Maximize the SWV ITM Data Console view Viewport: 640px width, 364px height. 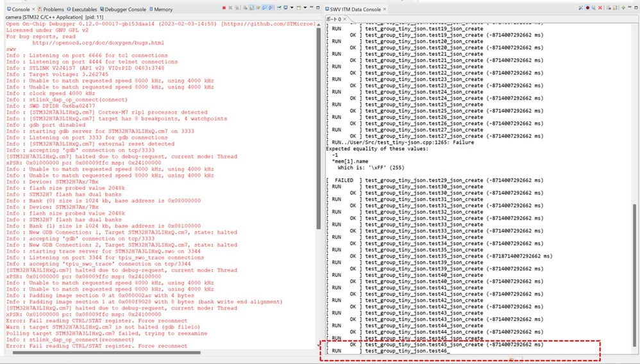[636, 7]
